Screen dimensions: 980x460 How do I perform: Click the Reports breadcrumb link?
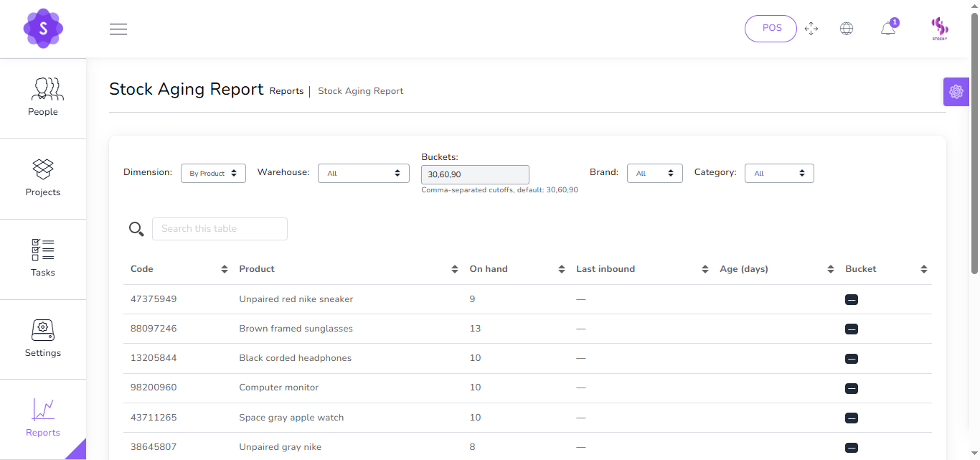286,91
